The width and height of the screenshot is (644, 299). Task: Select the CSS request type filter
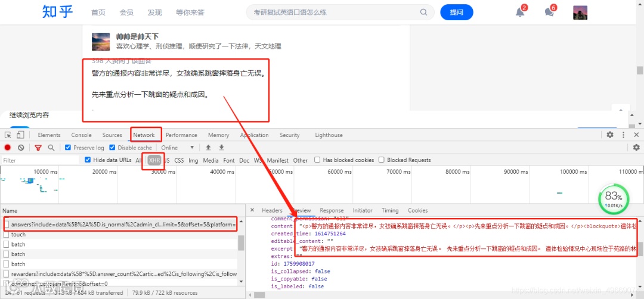click(179, 160)
